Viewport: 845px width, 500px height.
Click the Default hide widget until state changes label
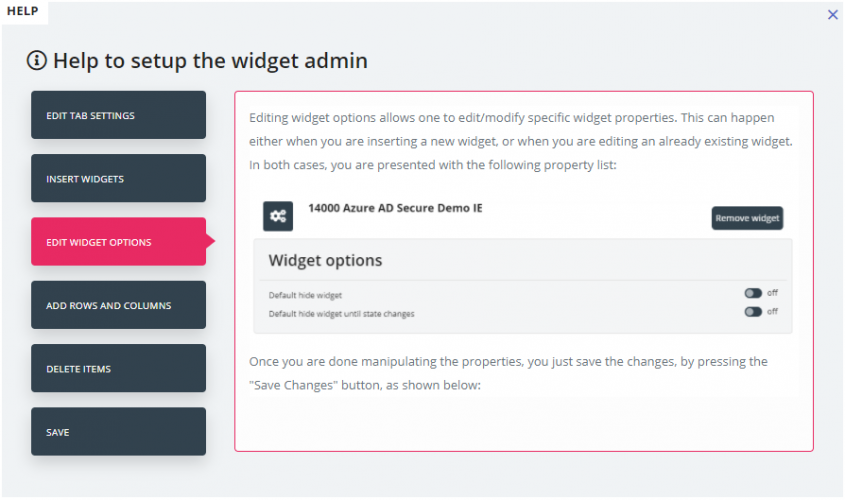coord(341,314)
